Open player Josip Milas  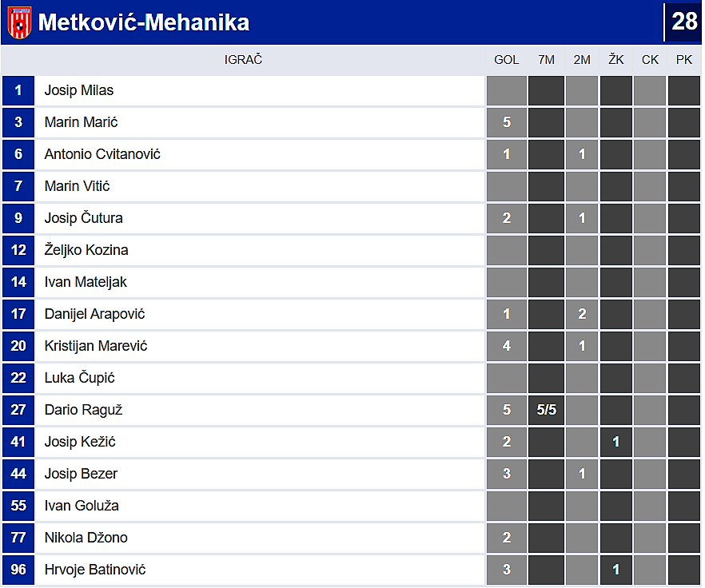pyautogui.click(x=79, y=90)
